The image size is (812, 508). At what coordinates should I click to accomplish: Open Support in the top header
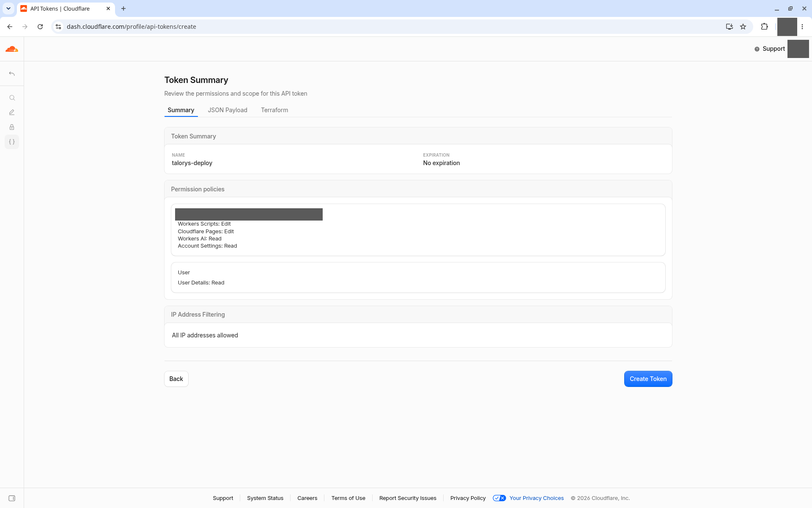(770, 49)
